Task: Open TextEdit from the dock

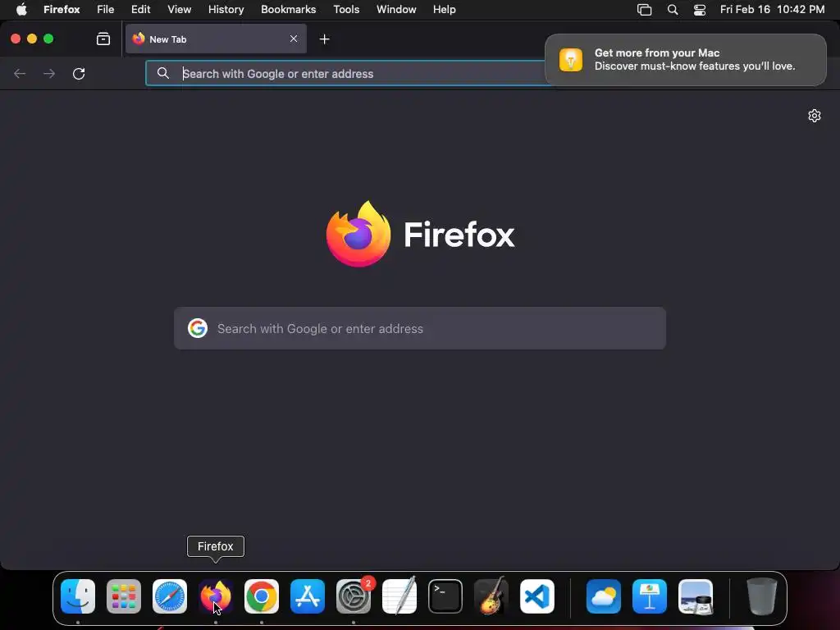Action: click(x=399, y=596)
